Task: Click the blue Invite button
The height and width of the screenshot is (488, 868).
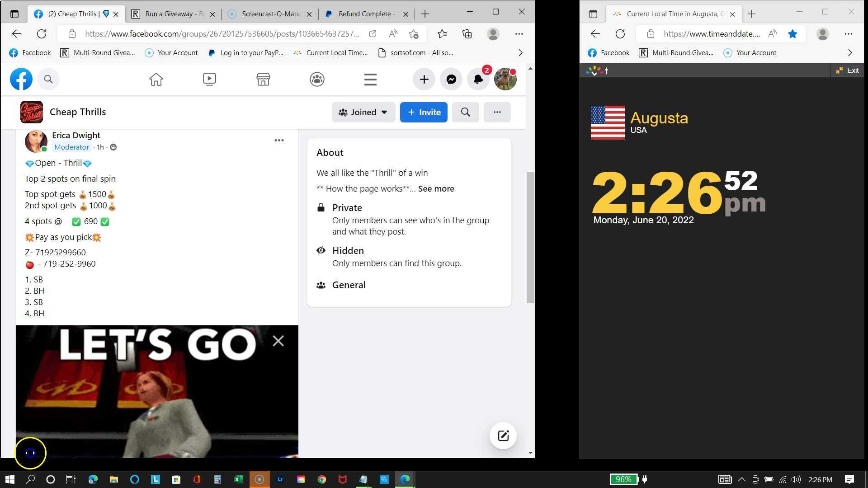Action: (424, 112)
